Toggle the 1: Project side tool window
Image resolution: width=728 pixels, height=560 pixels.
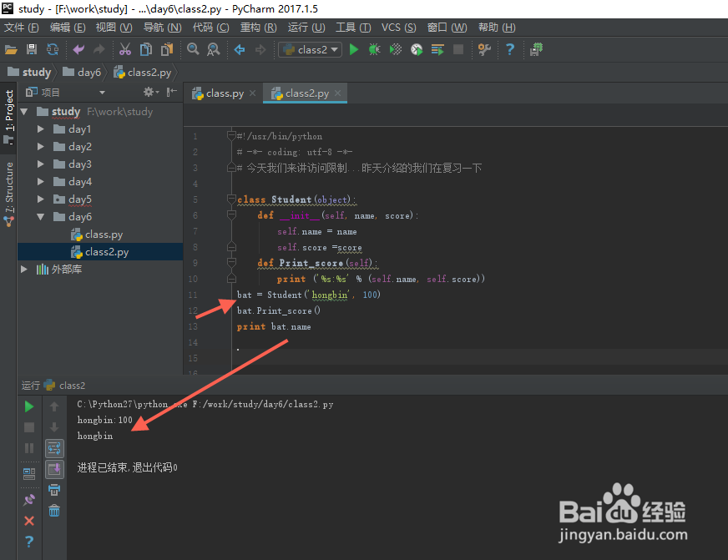click(9, 117)
